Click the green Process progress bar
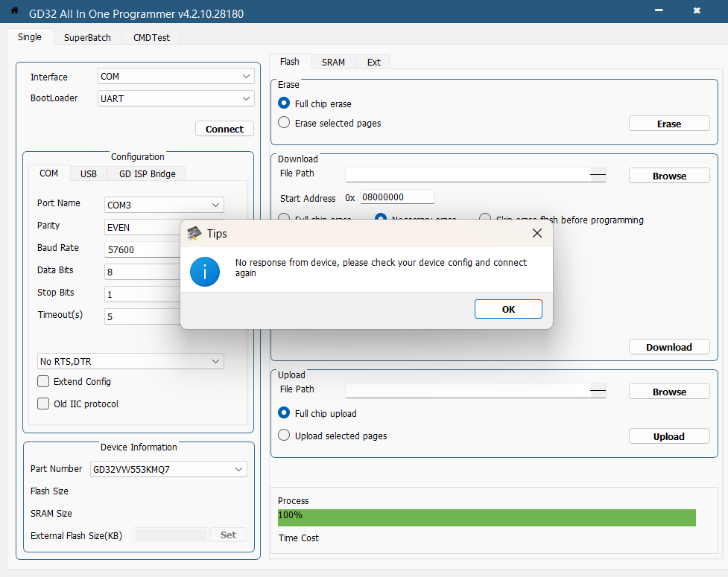 pos(487,517)
